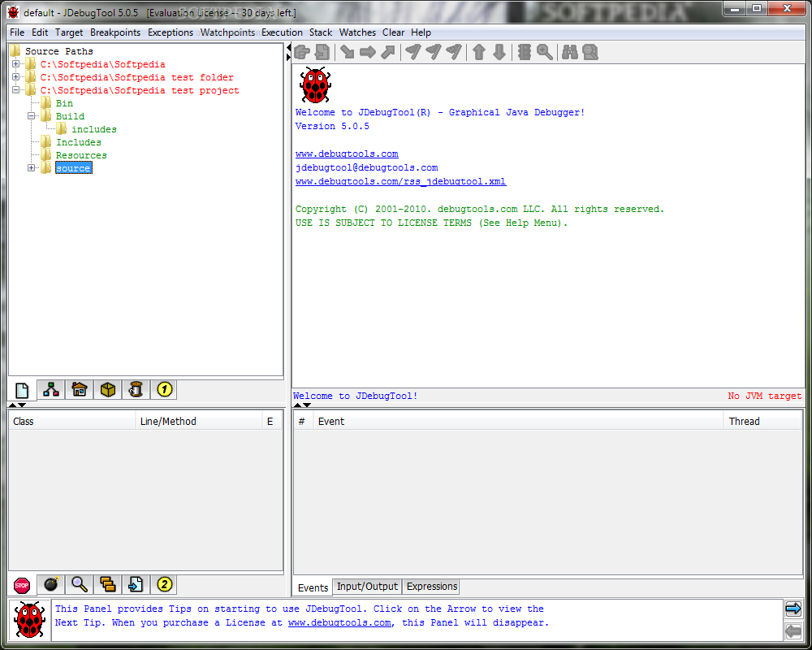Screen dimensions: 812x650
Task: Open the Clear menu
Action: pyautogui.click(x=393, y=32)
